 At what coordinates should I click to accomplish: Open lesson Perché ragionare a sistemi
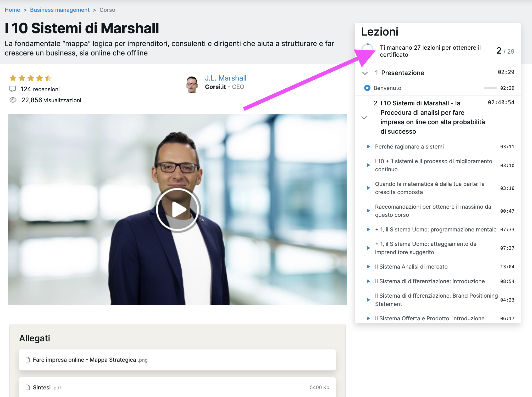(409, 146)
